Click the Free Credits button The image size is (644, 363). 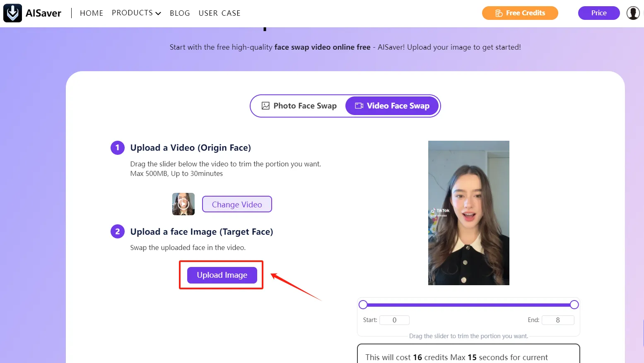520,13
